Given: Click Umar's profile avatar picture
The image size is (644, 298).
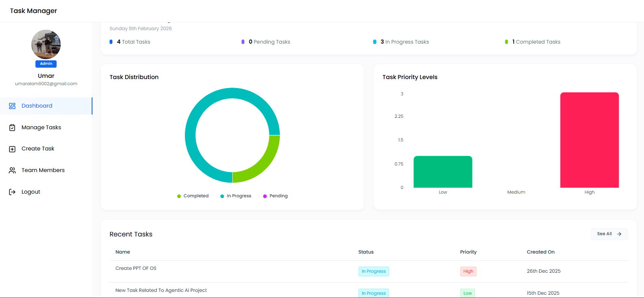Looking at the screenshot, I should [46, 44].
